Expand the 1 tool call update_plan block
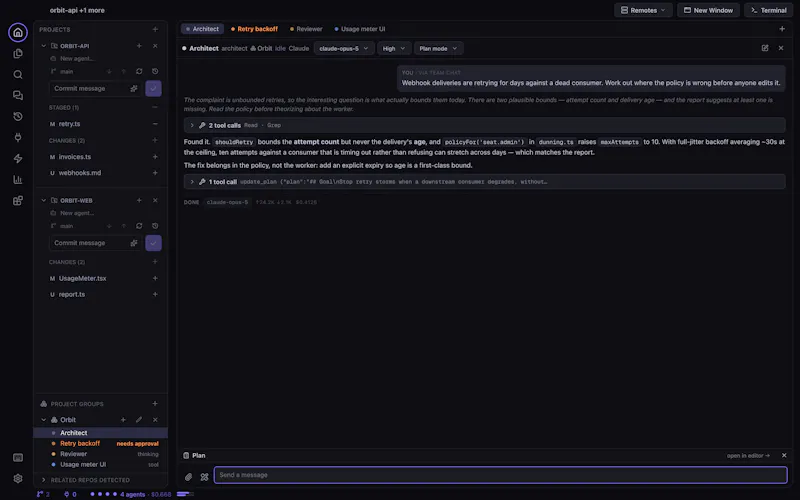Image resolution: width=800 pixels, height=500 pixels. point(484,182)
